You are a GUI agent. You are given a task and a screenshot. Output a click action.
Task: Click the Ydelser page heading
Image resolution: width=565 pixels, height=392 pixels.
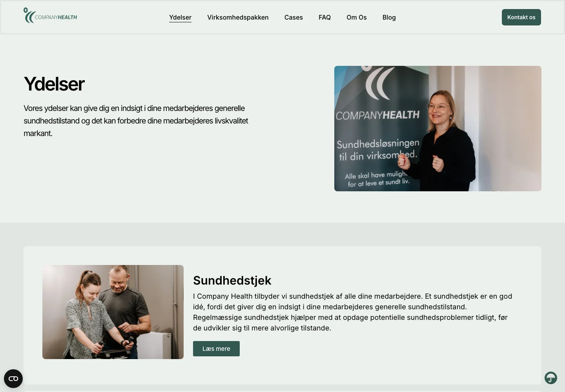pos(54,84)
